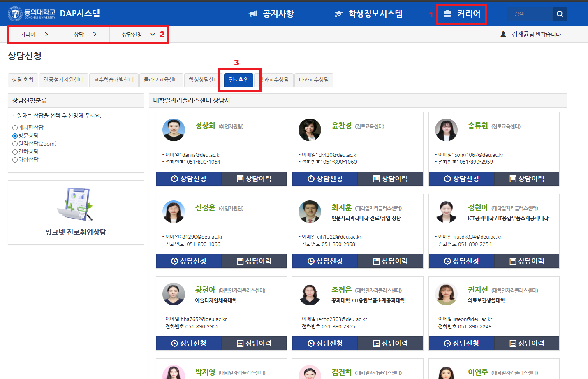
Task: Click the 검색 search input field
Action: pos(530,14)
